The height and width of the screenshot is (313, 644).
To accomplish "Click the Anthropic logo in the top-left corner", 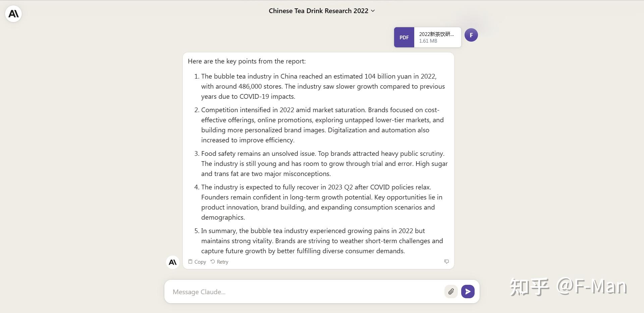I will 13,14.
